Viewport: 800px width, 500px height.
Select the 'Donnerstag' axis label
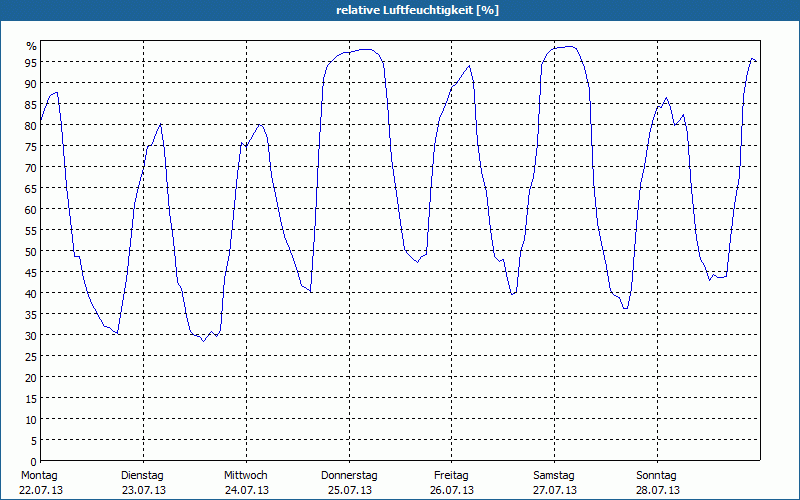pos(349,475)
